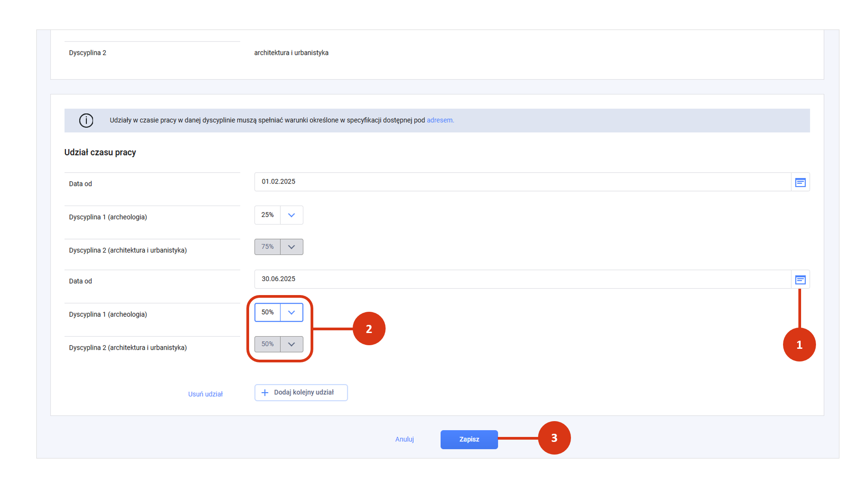Screen dimensions: 868x488
Task: Open the adresem specification link
Action: [440, 120]
